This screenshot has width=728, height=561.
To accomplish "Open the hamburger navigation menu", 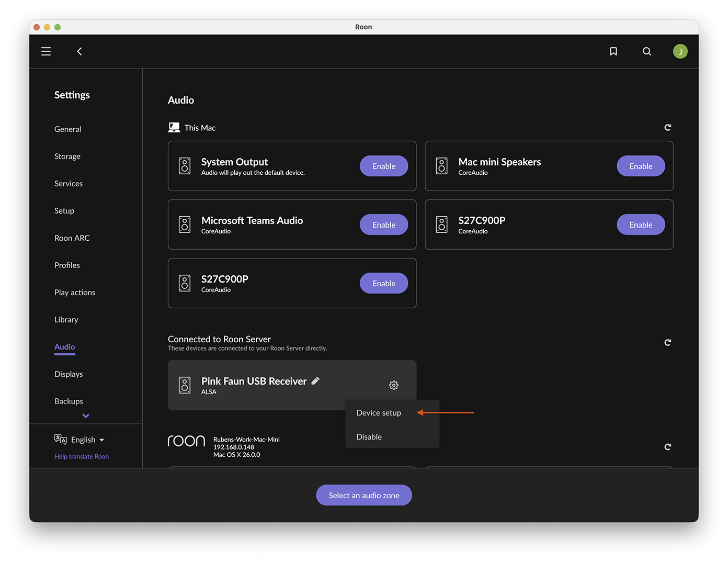I will click(46, 51).
